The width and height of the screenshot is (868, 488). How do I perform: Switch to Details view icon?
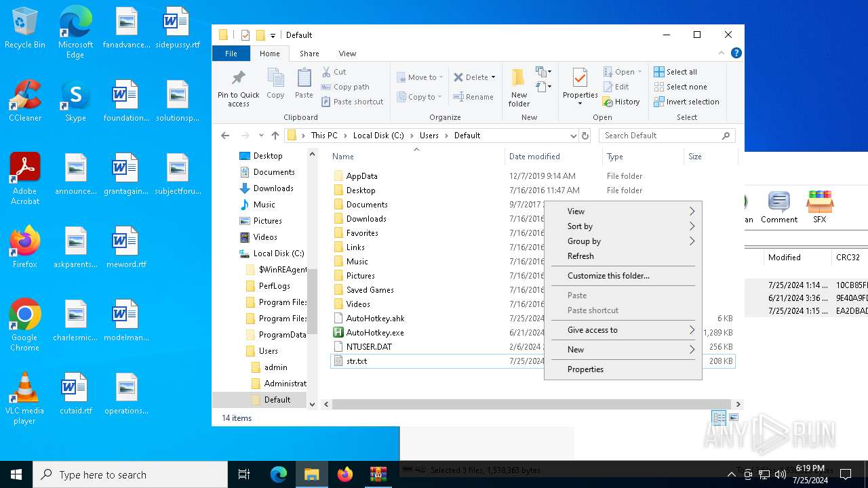pyautogui.click(x=719, y=418)
